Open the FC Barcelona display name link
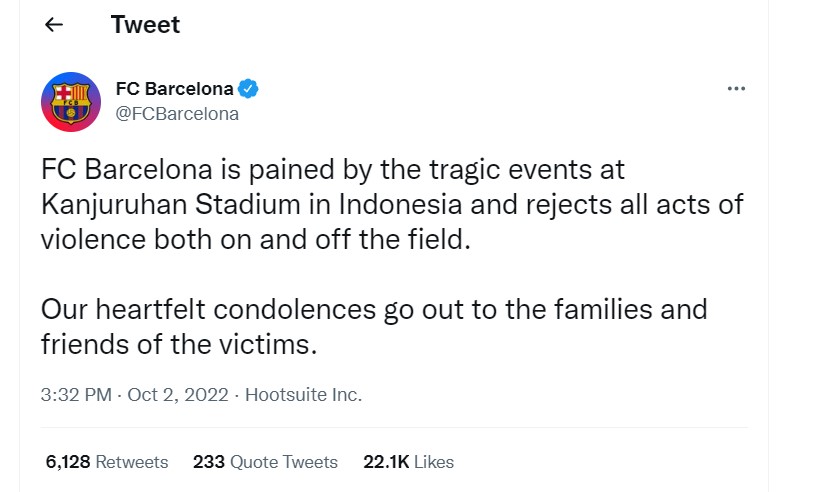 [x=175, y=89]
